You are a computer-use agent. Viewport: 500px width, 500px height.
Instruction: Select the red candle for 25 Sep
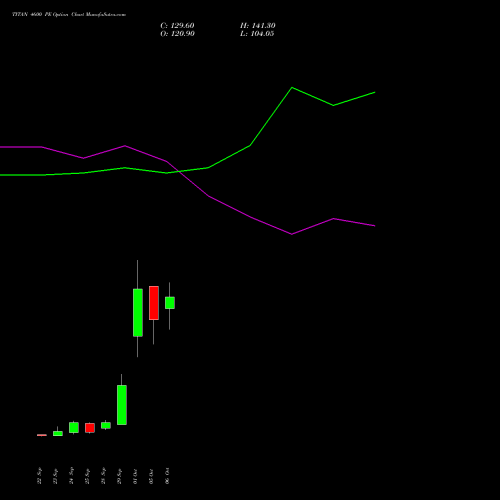pyautogui.click(x=90, y=428)
